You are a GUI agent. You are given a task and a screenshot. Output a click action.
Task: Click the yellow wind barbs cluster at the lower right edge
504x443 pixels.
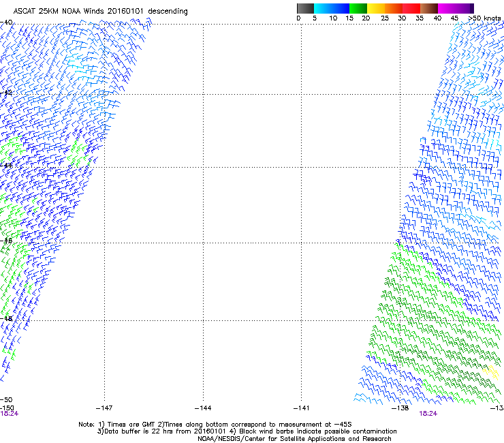[490, 371]
